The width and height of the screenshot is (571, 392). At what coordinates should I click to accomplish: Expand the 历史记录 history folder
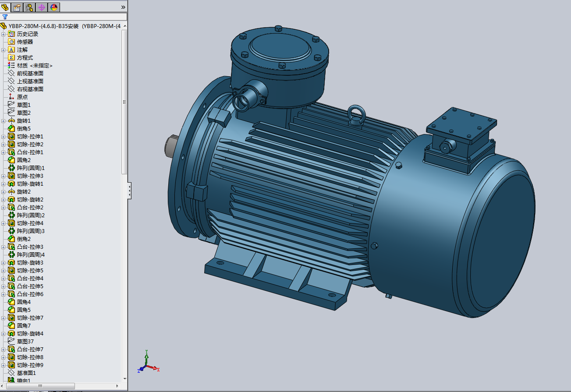[x=4, y=34]
